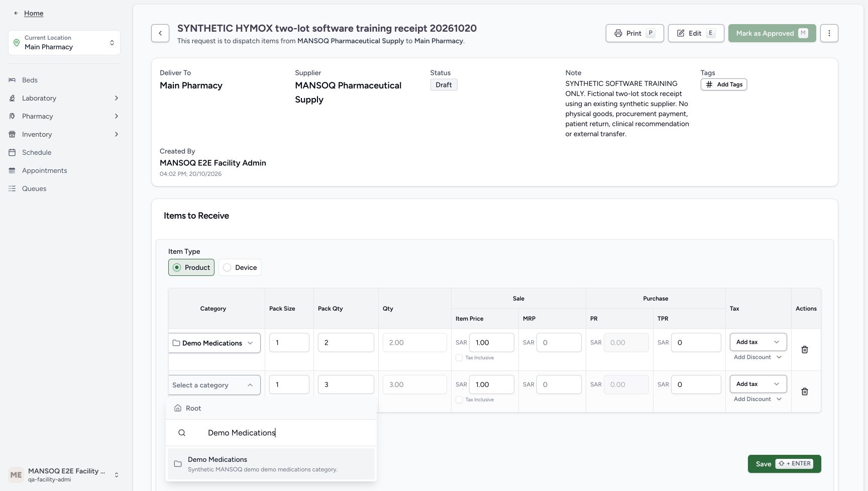Open the three-dot more options menu
Screen dimensions: 868x491
coord(829,33)
